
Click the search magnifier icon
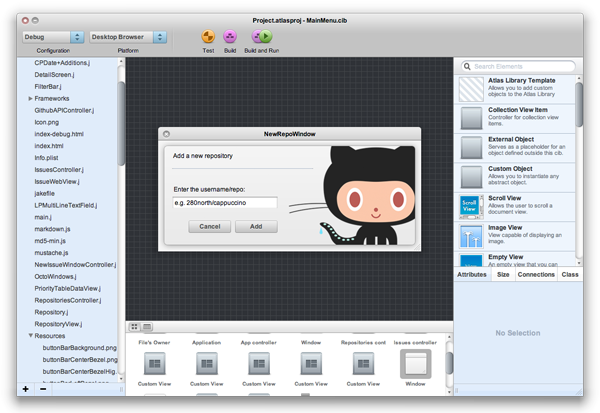[467, 66]
